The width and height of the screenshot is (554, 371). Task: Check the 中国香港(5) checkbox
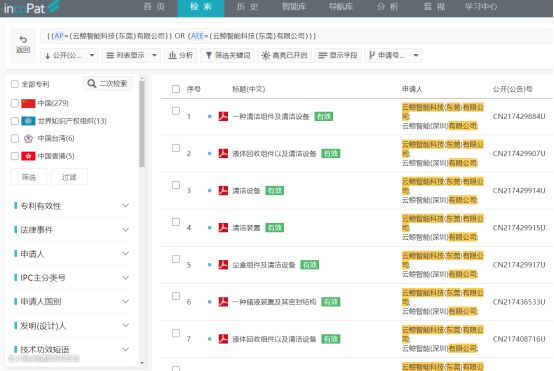pyautogui.click(x=15, y=156)
